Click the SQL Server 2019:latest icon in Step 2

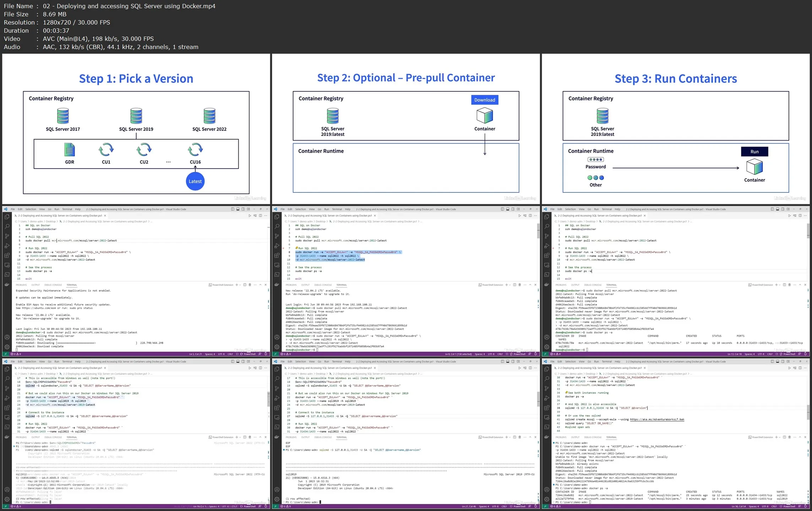coord(333,116)
